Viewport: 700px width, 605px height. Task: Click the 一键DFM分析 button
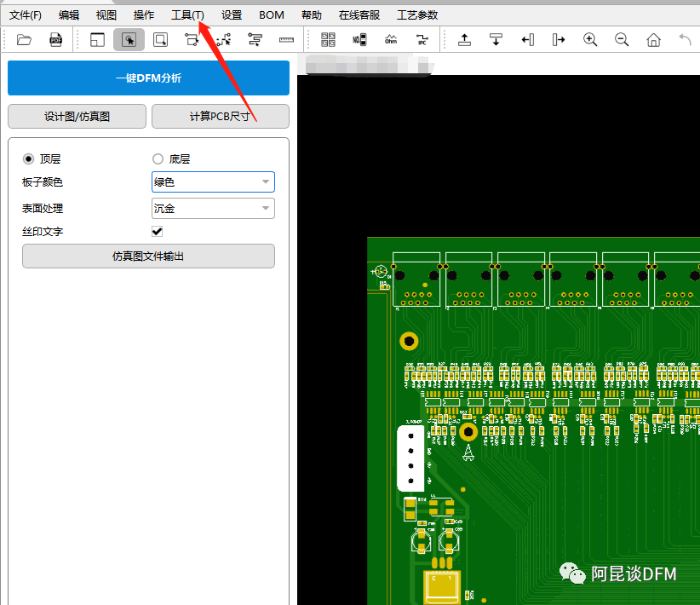148,78
